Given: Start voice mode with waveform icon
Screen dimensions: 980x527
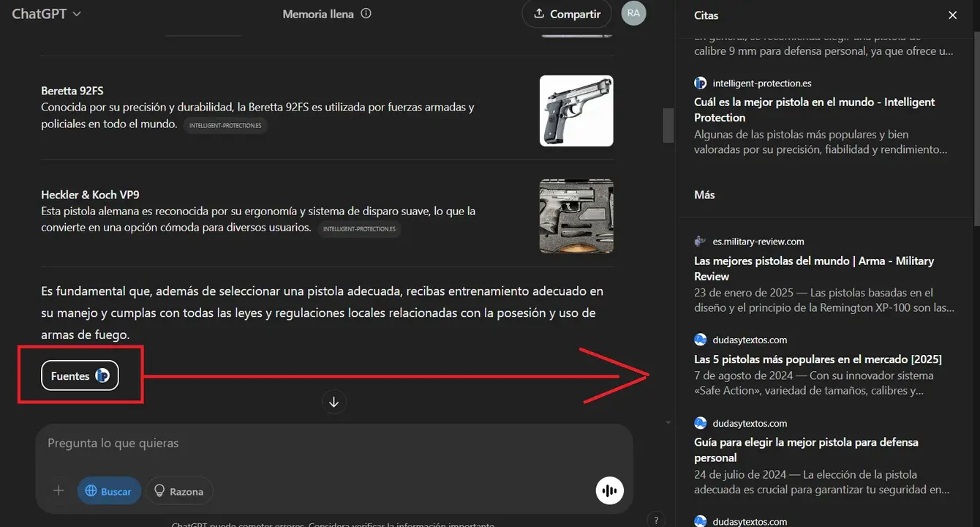Looking at the screenshot, I should click(610, 490).
